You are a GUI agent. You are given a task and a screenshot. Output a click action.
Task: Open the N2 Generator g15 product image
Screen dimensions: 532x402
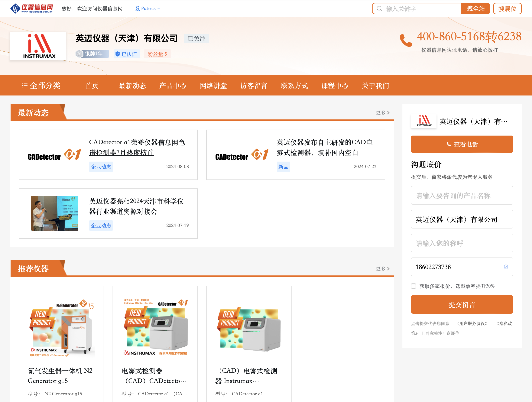62,328
